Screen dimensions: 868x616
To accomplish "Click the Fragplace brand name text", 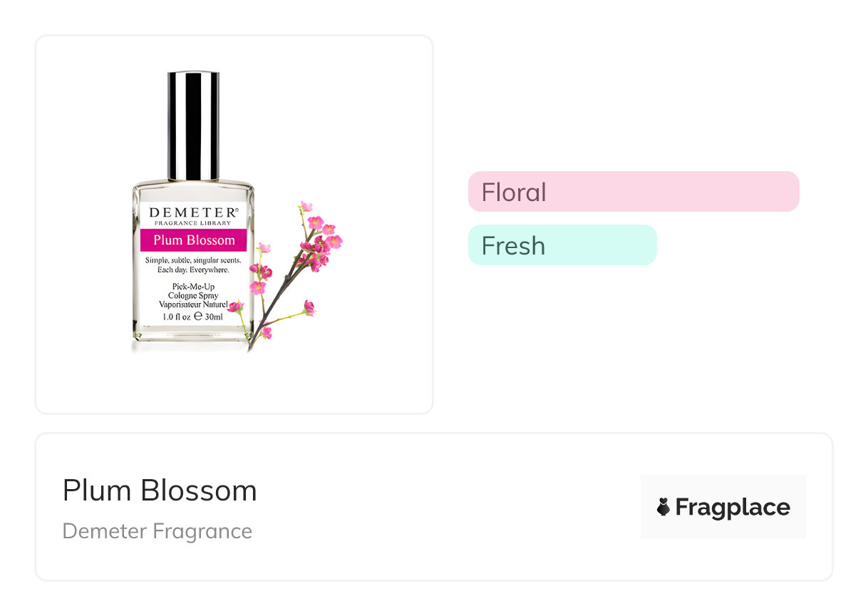I will (x=733, y=507).
